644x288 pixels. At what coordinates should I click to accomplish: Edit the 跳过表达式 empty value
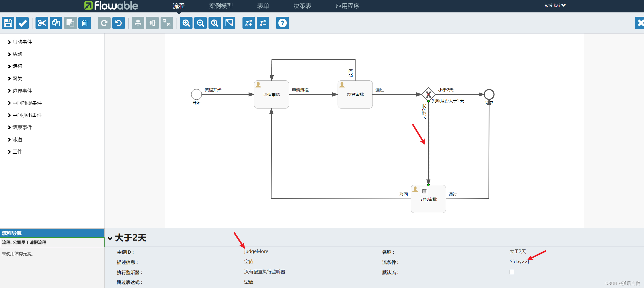pos(249,282)
